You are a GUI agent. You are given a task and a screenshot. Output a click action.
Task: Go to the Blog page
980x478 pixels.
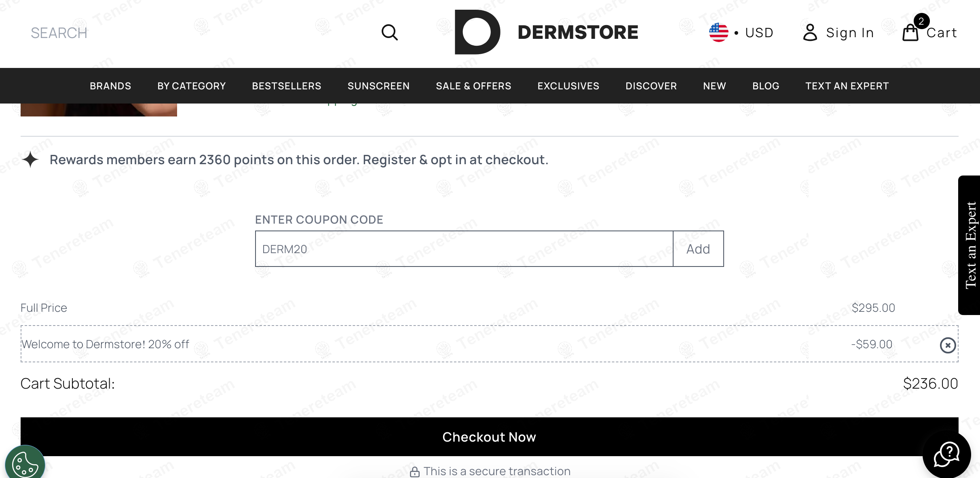click(x=766, y=86)
